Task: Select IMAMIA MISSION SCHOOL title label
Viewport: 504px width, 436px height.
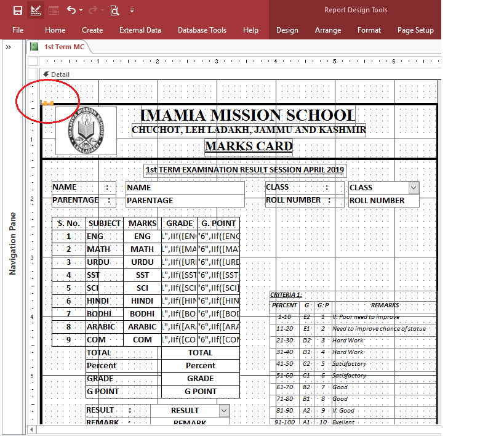Action: tap(247, 115)
